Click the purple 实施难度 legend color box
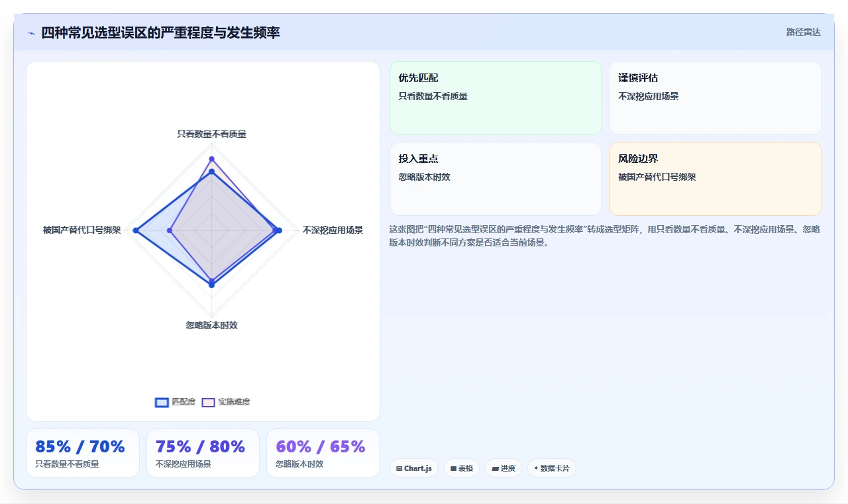Image resolution: width=848 pixels, height=504 pixels. click(x=208, y=402)
